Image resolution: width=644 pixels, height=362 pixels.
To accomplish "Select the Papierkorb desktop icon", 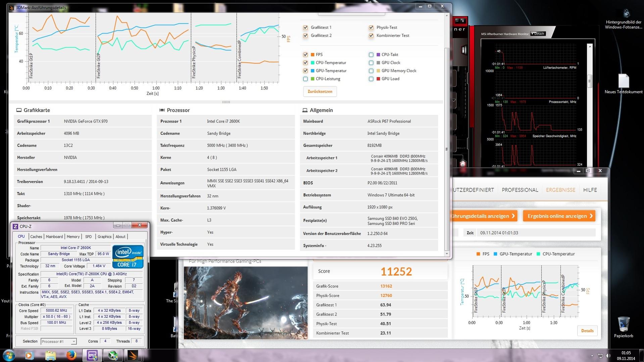I will (x=624, y=327).
